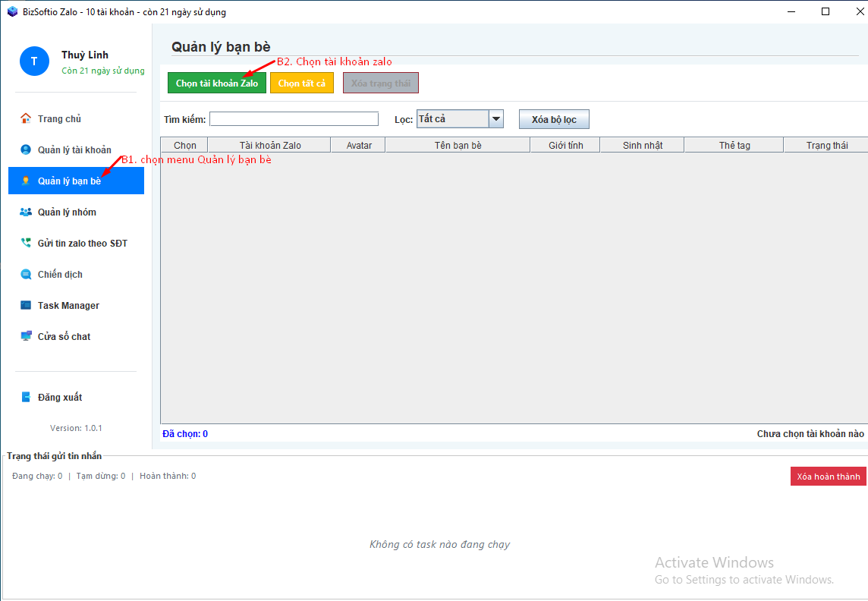Click the Task Manager sidebar icon

pyautogui.click(x=26, y=305)
